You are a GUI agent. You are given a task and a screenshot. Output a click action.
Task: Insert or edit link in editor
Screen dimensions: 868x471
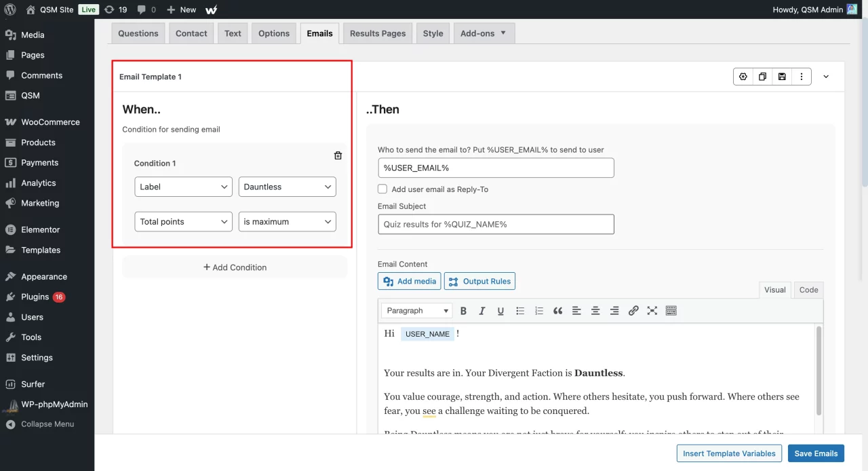[633, 311]
